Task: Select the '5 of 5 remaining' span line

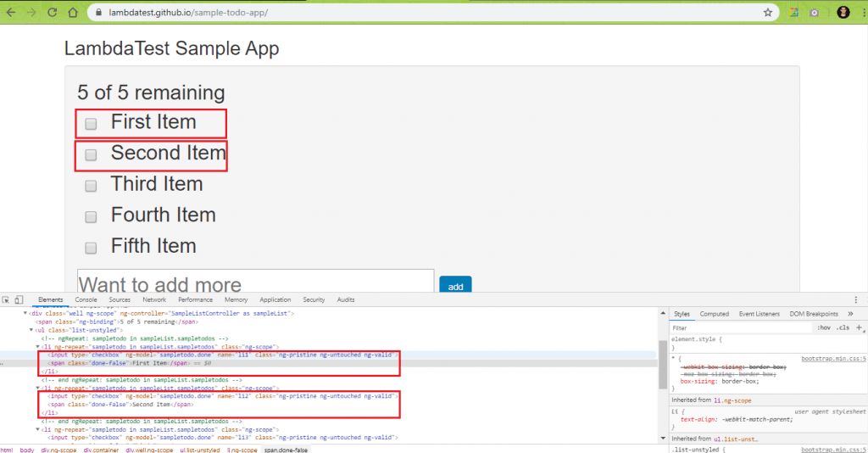Action: point(117,322)
